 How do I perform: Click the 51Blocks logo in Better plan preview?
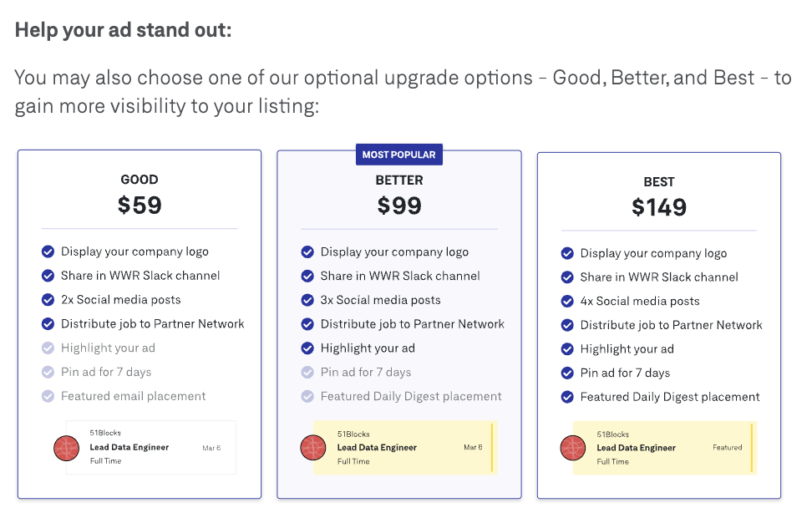tap(313, 448)
